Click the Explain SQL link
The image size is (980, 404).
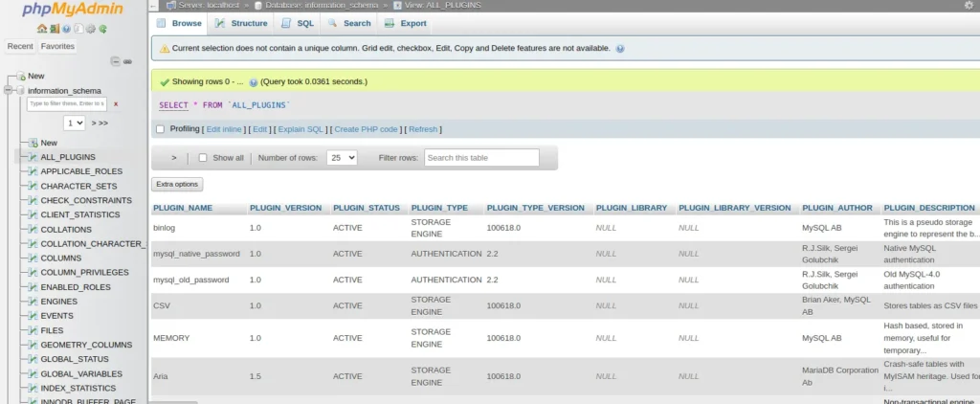point(301,129)
